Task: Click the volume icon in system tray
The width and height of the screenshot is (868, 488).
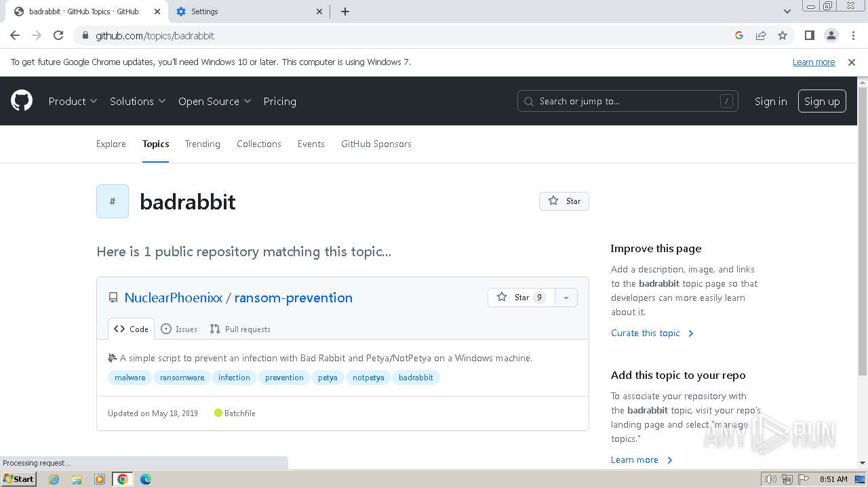Action: point(770,479)
